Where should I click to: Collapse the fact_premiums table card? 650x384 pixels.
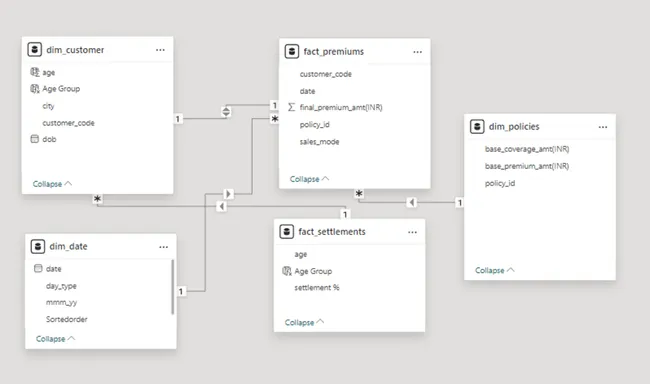click(x=309, y=179)
